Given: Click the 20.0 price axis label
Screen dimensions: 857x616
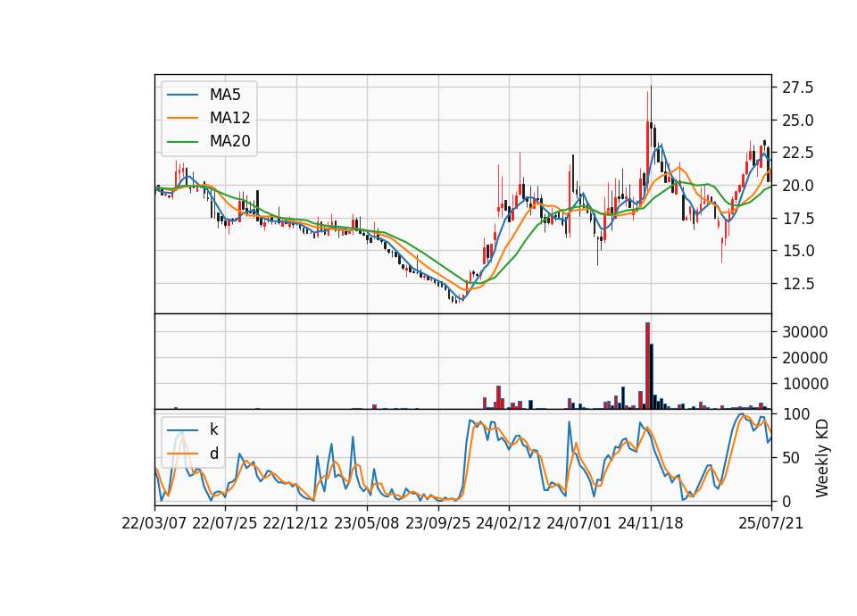Looking at the screenshot, I should [798, 186].
